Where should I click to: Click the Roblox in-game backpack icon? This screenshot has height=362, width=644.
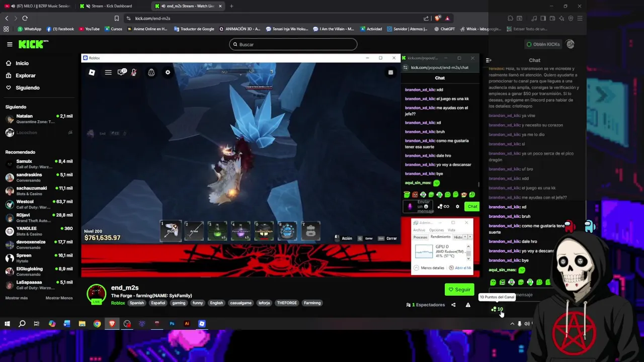[151, 72]
